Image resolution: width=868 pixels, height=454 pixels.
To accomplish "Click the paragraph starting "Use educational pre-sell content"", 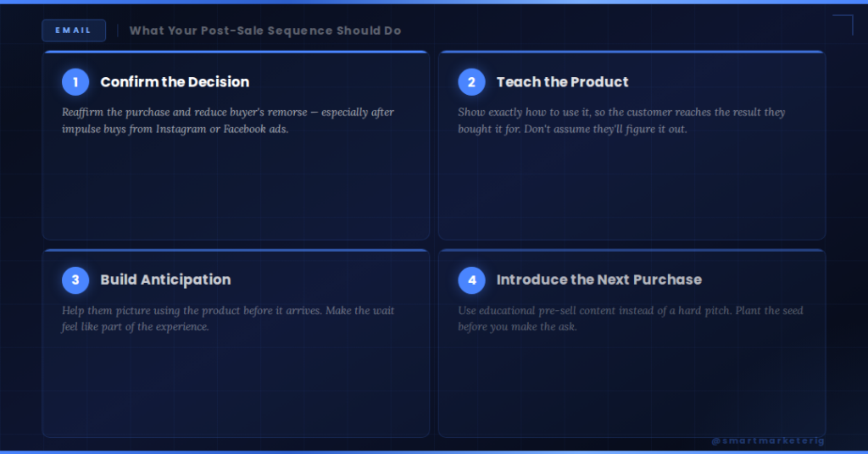I will (x=631, y=318).
